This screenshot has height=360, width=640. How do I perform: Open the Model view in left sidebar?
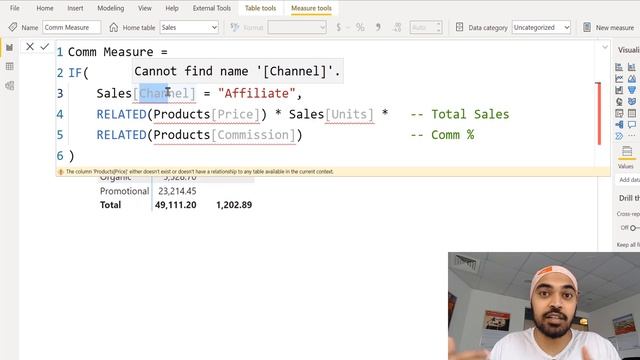coord(9,85)
